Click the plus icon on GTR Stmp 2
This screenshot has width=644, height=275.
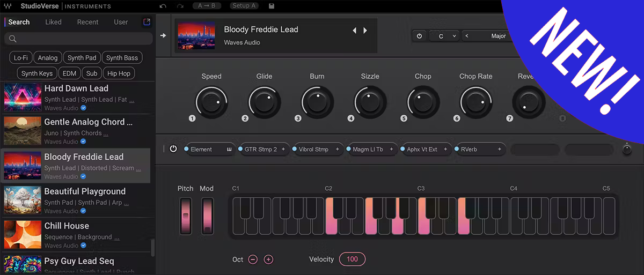click(x=283, y=149)
